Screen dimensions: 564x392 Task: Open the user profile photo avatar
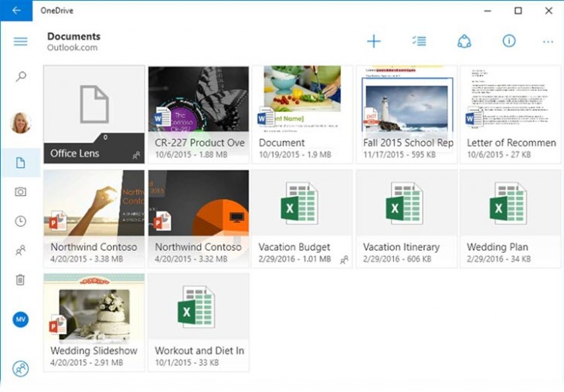tap(21, 123)
